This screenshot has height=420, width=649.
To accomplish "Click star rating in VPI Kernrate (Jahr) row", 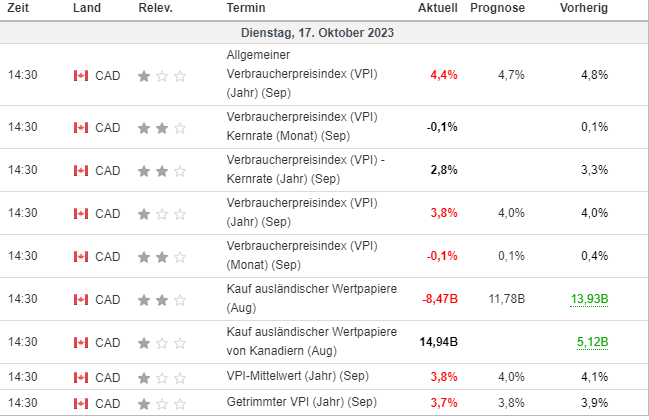I will pos(162,170).
